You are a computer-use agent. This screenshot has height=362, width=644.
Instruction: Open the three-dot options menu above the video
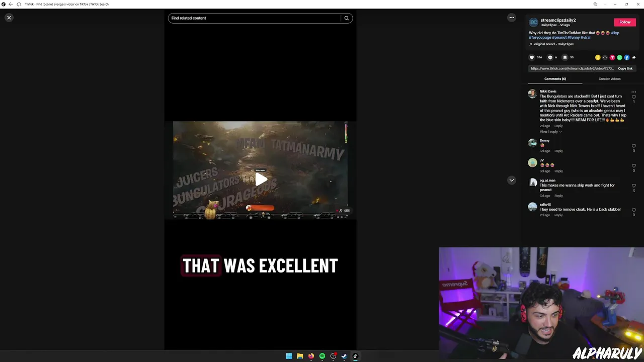click(x=512, y=18)
